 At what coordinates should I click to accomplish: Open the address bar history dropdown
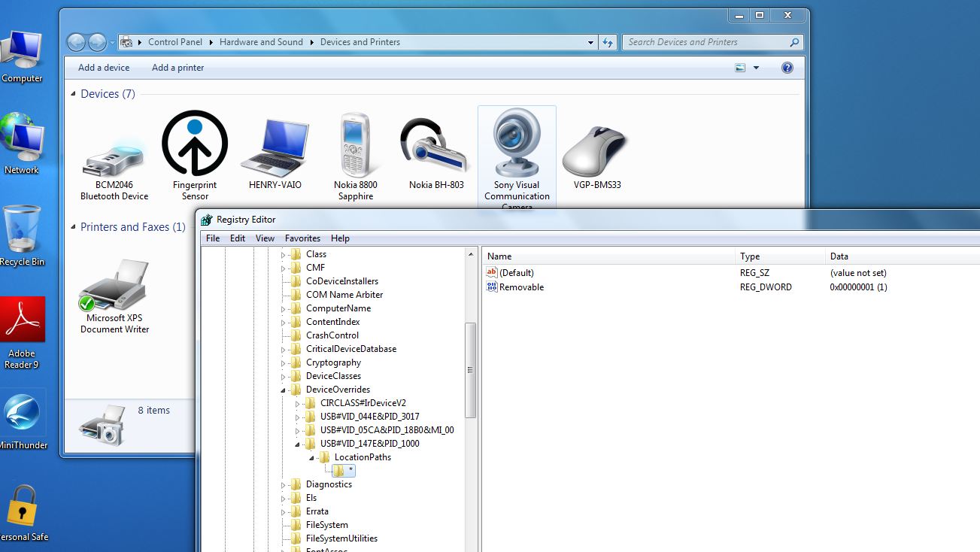pos(590,42)
